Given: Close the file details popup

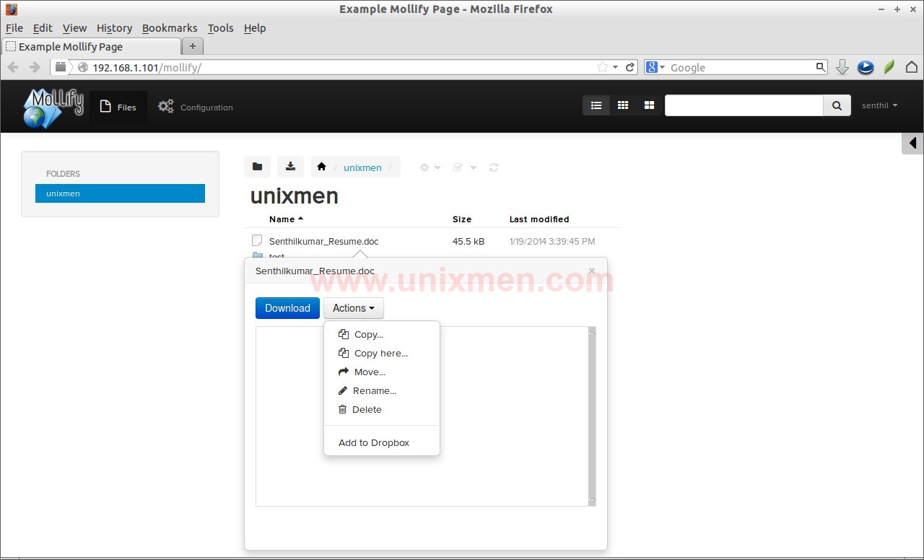Looking at the screenshot, I should [592, 271].
